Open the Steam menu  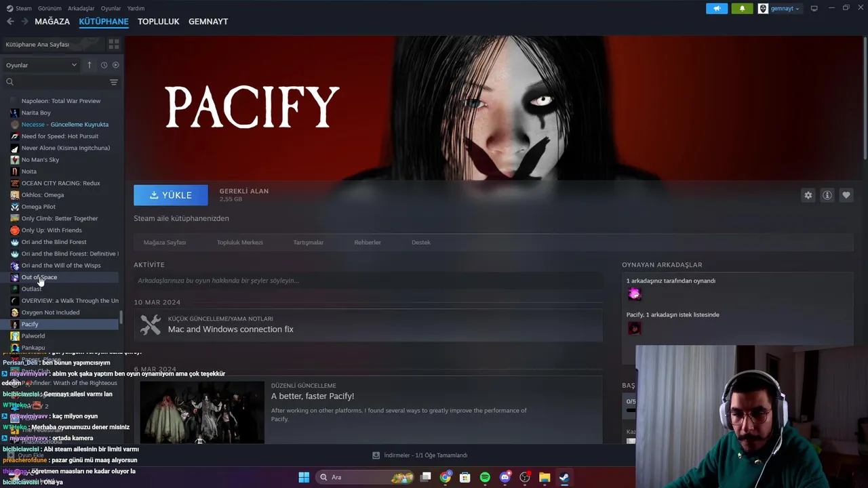(19, 8)
